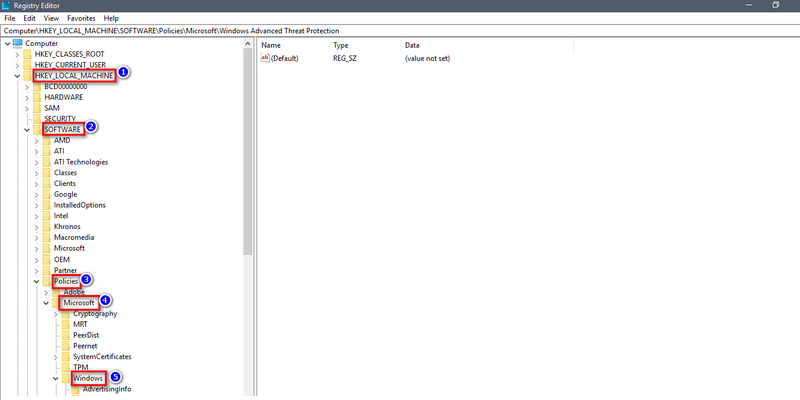
Task: Click the BCD00000000 folder icon
Action: click(x=37, y=86)
